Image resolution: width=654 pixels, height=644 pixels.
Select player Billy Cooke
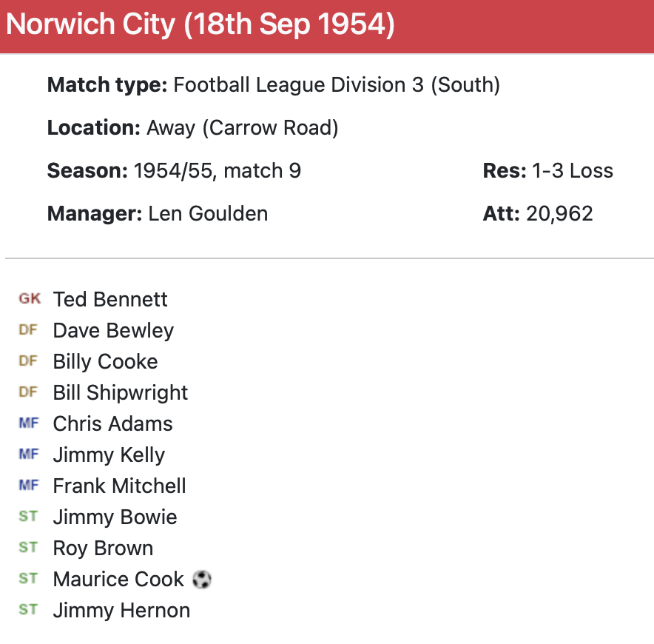coord(105,361)
